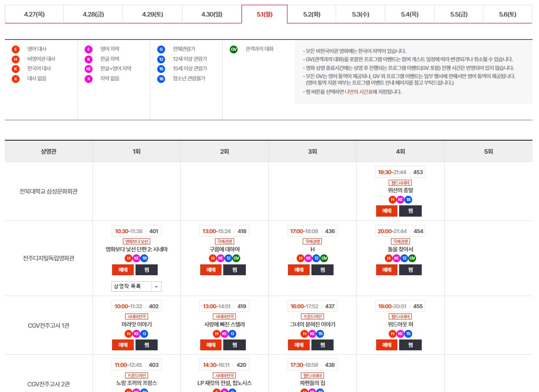Click 찜 for 위드아웃 허
539x392 pixels.
[410, 345]
